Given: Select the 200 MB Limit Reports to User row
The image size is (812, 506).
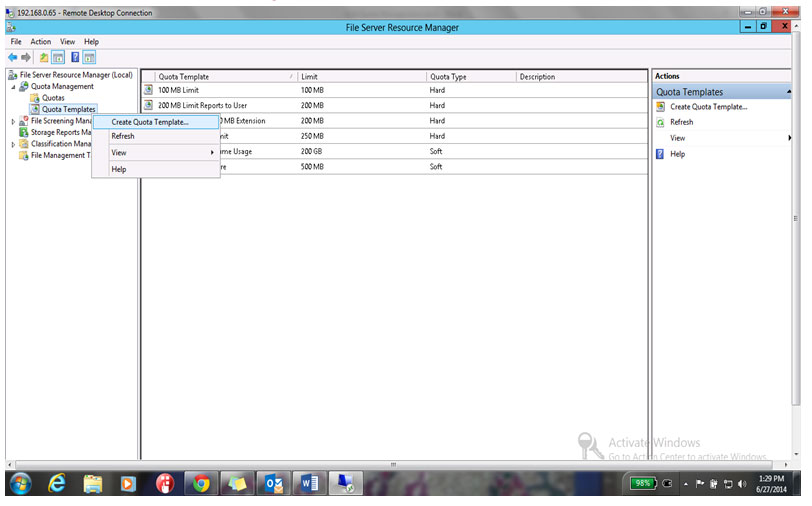Looking at the screenshot, I should (x=395, y=105).
